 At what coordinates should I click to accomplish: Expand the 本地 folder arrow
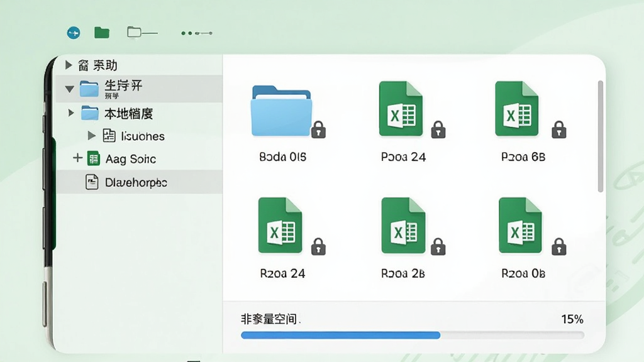pos(70,113)
